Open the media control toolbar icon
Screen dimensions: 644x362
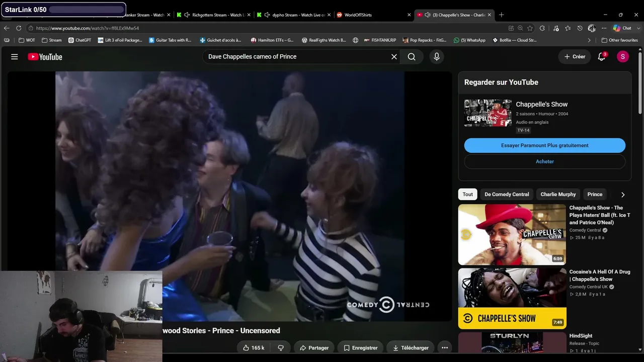pos(556,28)
